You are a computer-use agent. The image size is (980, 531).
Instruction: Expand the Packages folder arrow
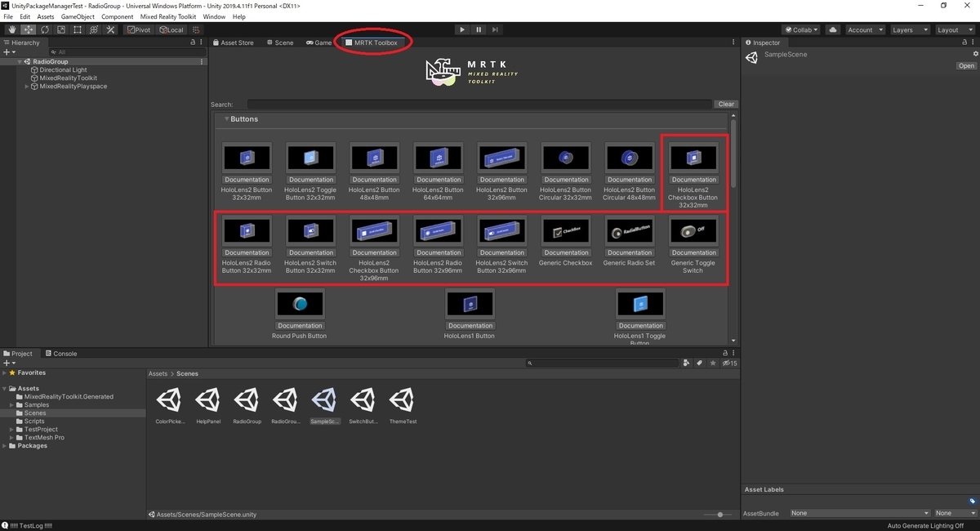click(x=5, y=445)
